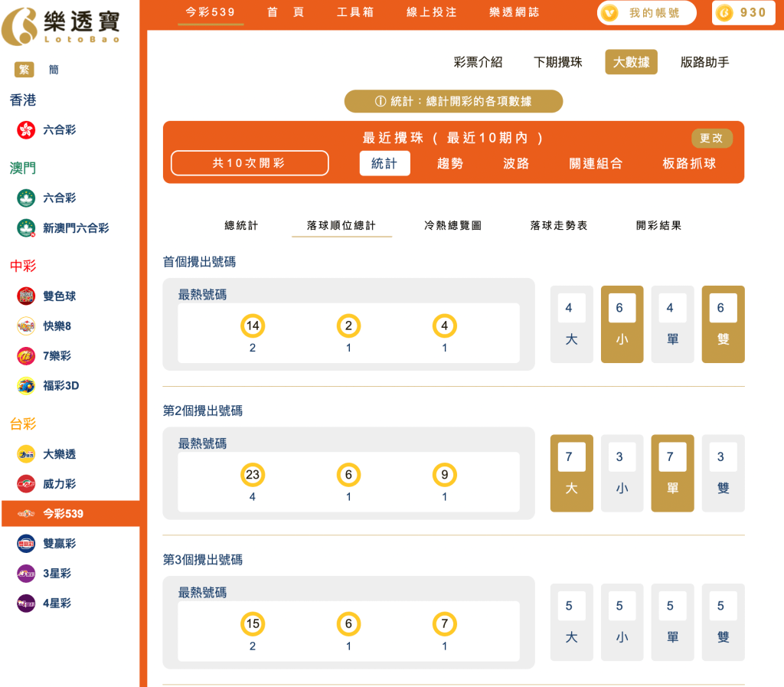784x687 pixels.
Task: Select 大 filter for the first drawn number
Action: point(571,324)
